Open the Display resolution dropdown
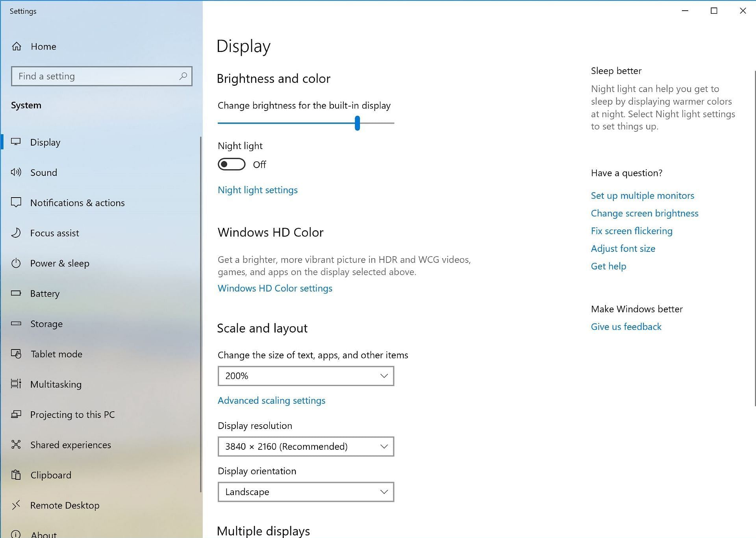Image resolution: width=756 pixels, height=538 pixels. tap(306, 446)
